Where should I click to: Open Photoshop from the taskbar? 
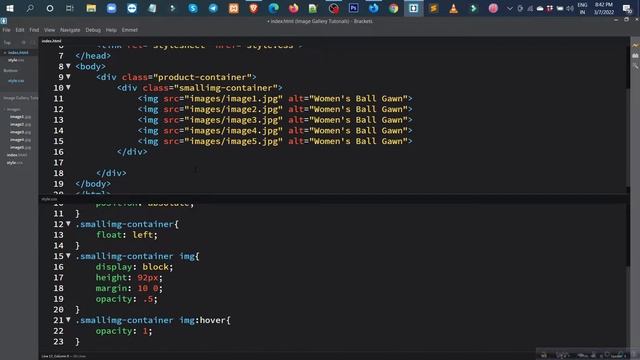[x=353, y=8]
